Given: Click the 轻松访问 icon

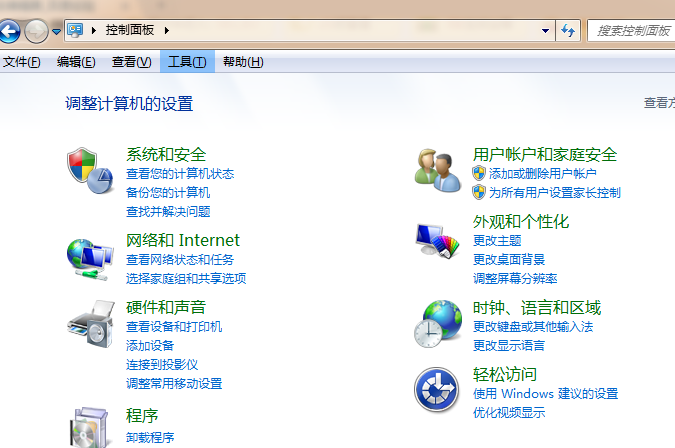Looking at the screenshot, I should tap(437, 389).
